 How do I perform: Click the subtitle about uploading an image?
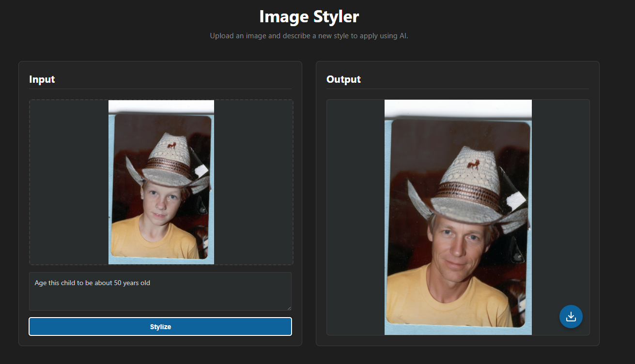(x=309, y=36)
